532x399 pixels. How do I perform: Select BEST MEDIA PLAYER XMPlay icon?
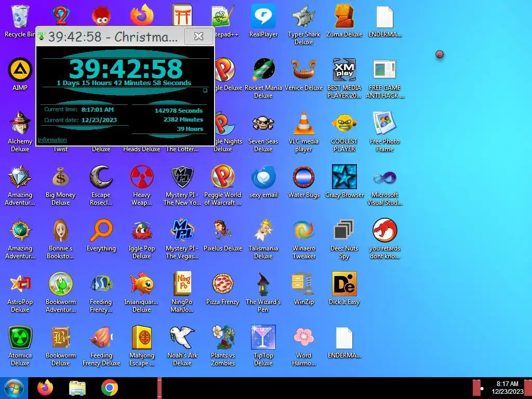[344, 70]
